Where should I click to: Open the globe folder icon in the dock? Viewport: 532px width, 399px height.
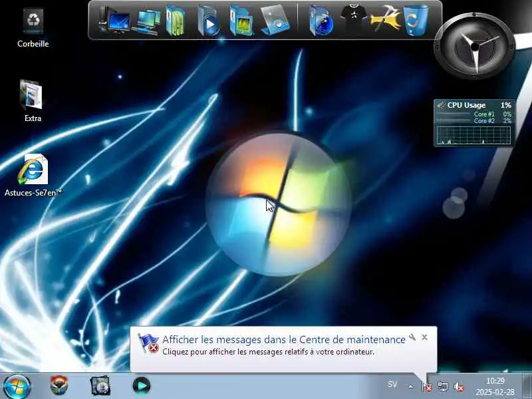(x=321, y=21)
